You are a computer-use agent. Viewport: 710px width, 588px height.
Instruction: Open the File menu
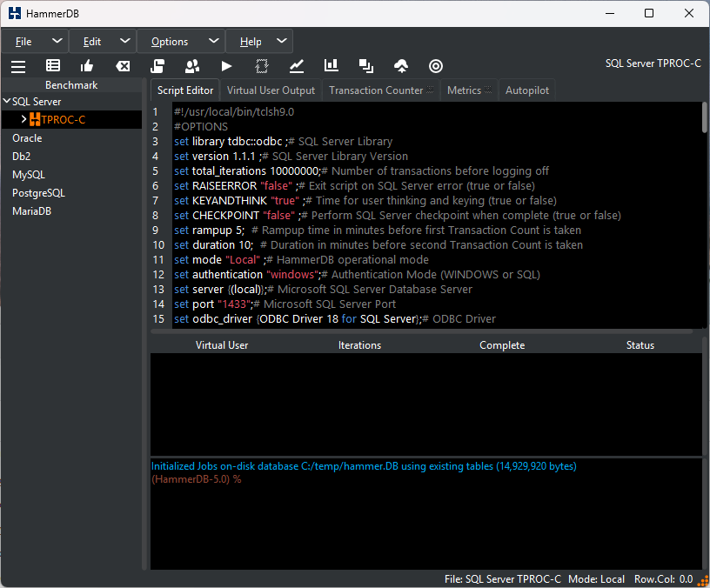(23, 42)
